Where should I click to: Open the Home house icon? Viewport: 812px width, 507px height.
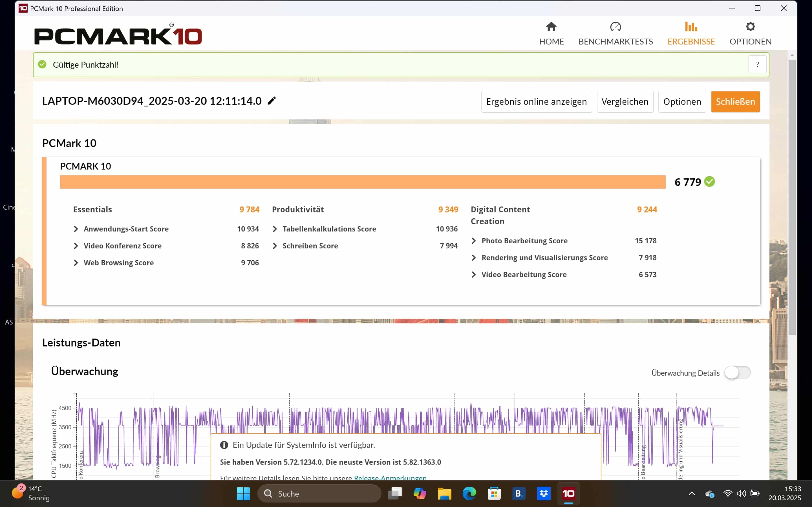(x=551, y=27)
